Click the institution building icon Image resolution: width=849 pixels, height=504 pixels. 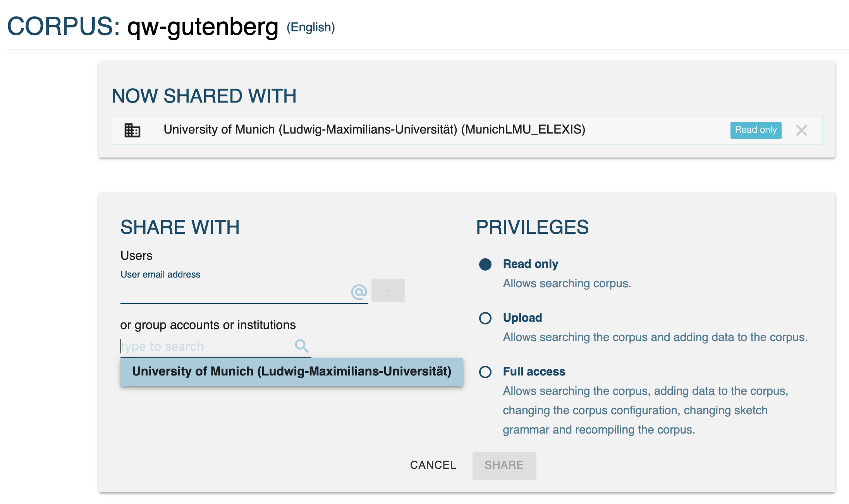132,130
